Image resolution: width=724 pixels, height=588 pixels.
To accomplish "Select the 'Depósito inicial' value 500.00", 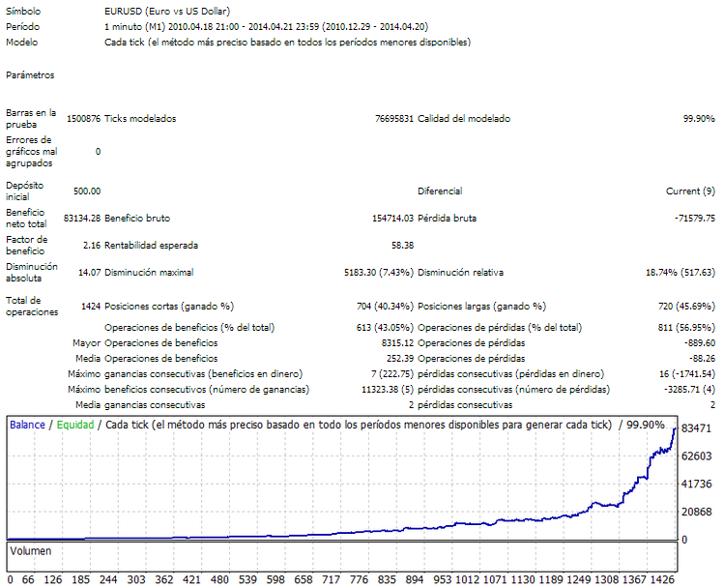I will coord(86,191).
